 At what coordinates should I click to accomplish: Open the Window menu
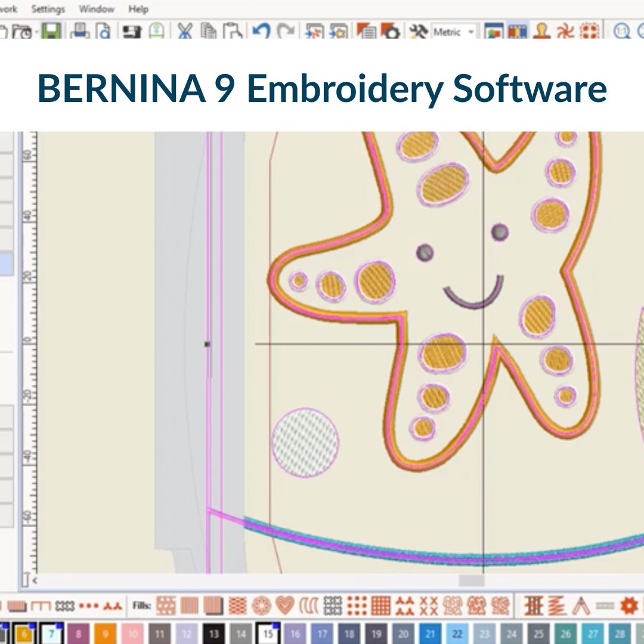97,10
